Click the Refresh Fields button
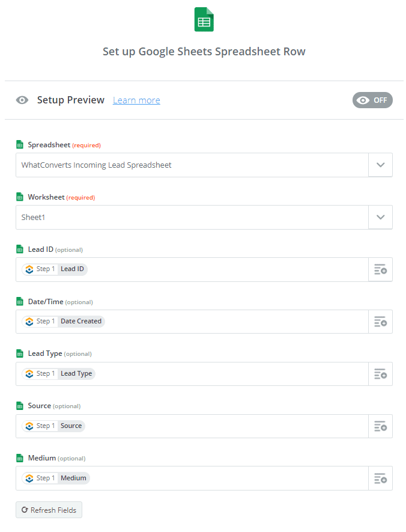 (x=49, y=510)
